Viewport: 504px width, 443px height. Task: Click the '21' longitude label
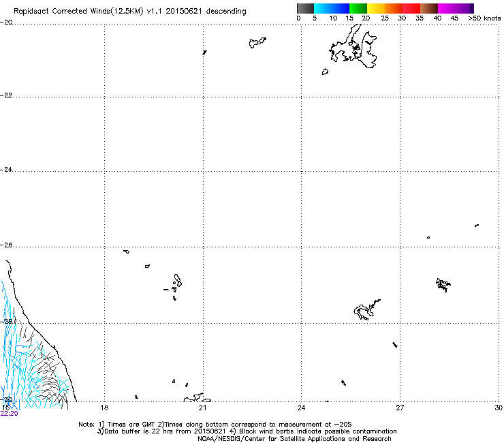click(202, 408)
